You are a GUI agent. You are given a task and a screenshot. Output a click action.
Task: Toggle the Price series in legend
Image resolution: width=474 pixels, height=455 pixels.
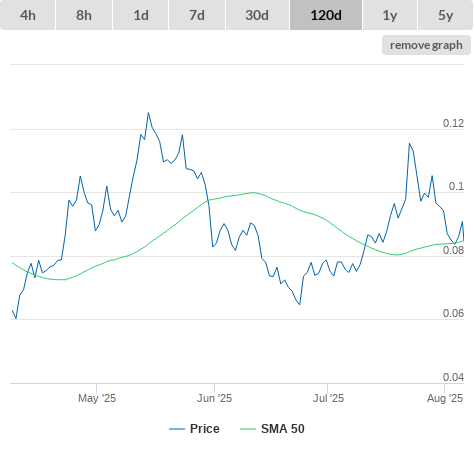[x=205, y=429]
